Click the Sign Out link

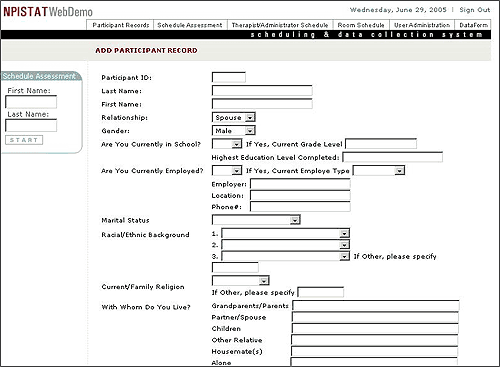(475, 10)
